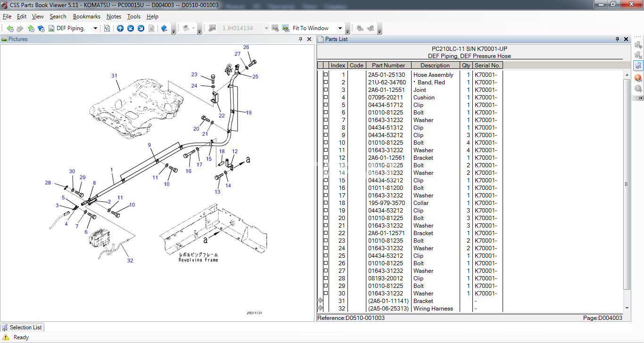
Task: Click the picture export icon after JH014134
Action: [275, 28]
